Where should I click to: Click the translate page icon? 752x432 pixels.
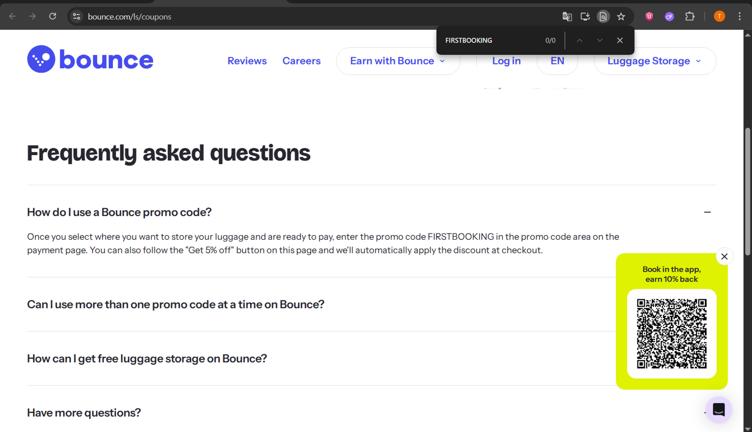(567, 17)
